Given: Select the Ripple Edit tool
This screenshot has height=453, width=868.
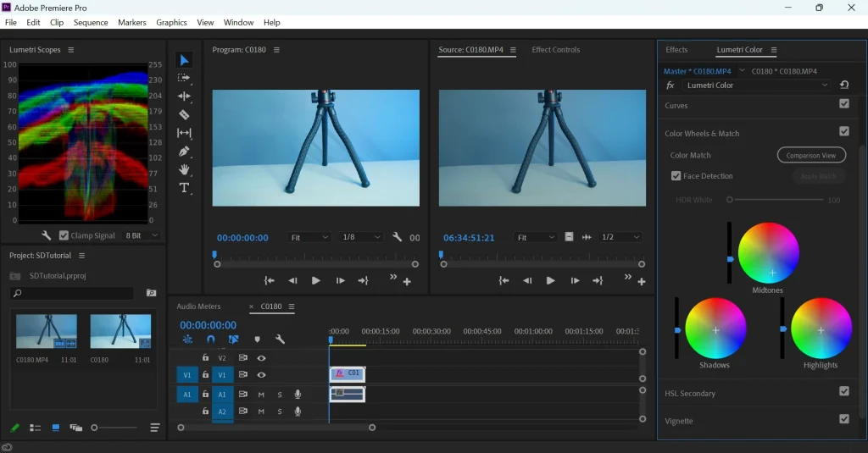Looking at the screenshot, I should [x=184, y=97].
